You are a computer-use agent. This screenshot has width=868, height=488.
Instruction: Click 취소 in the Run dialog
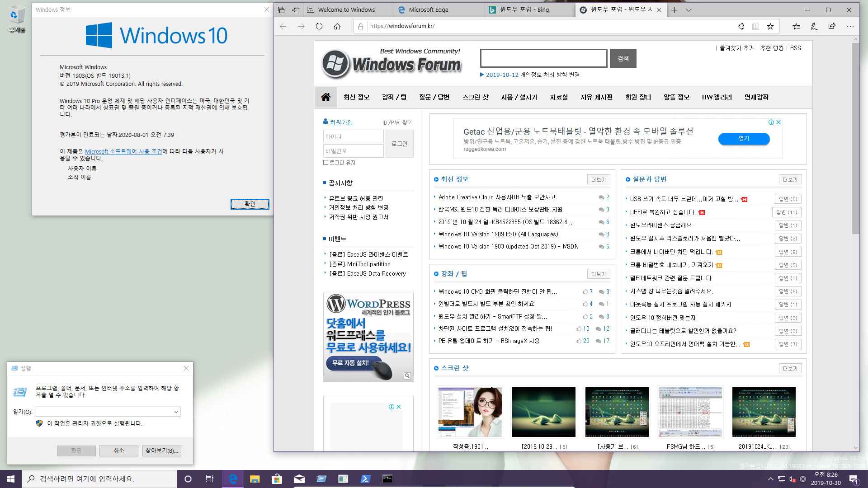119,450
